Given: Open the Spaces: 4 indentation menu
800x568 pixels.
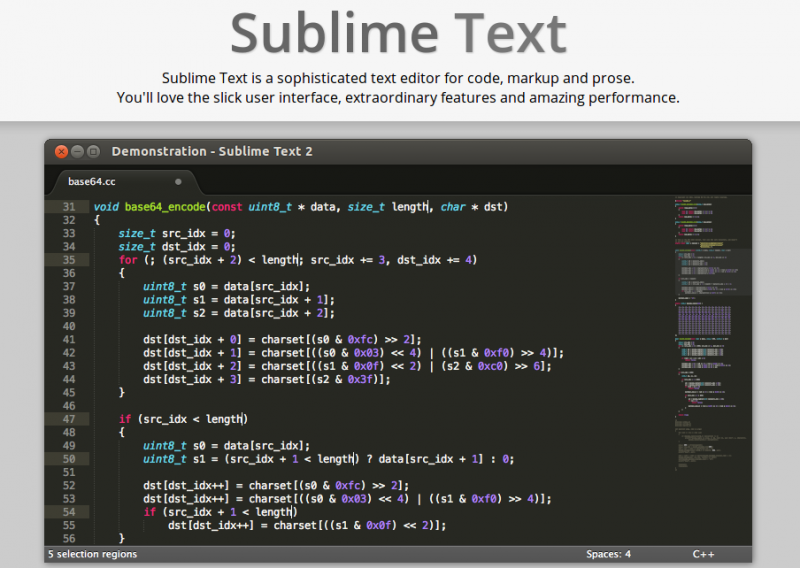Looking at the screenshot, I should coord(608,554).
